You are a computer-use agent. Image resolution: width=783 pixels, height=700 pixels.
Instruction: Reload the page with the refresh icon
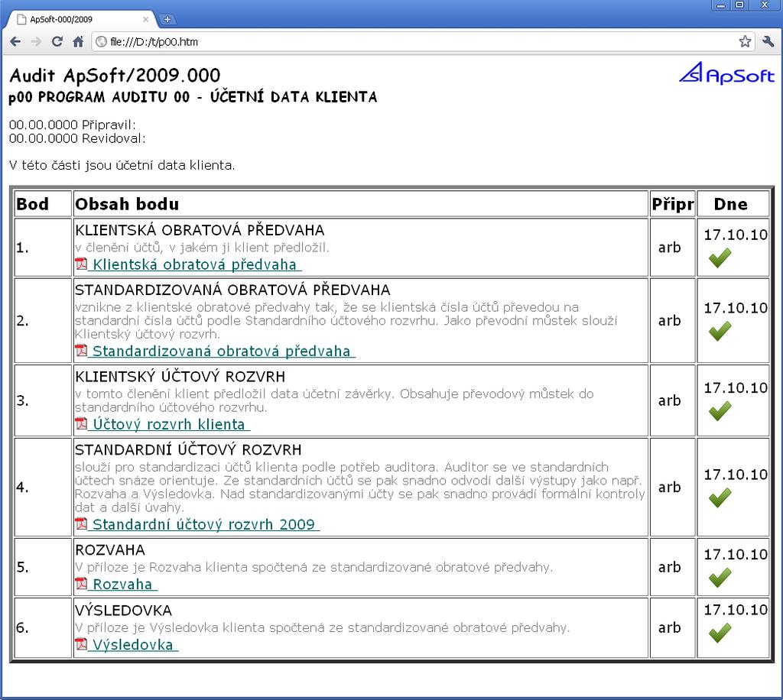[57, 42]
